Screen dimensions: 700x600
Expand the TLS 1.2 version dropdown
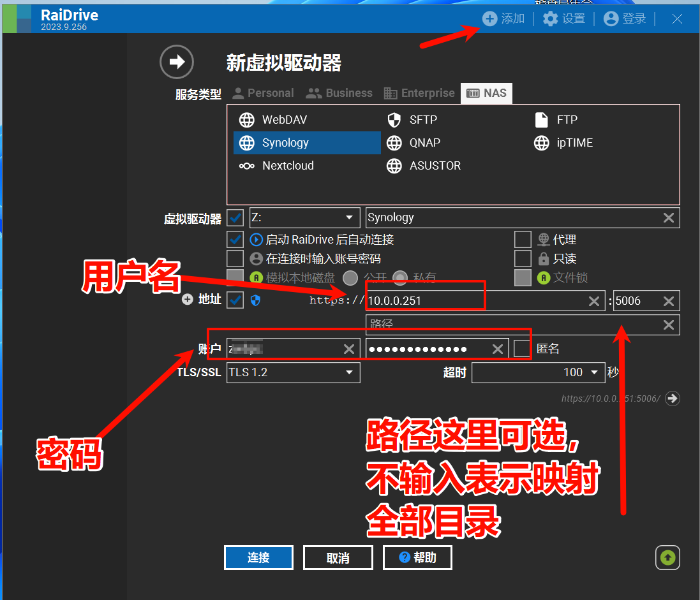click(349, 372)
